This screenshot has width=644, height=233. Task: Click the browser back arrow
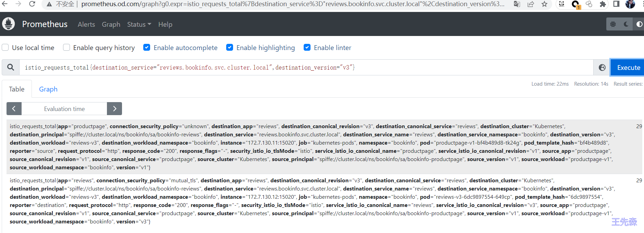click(4, 4)
